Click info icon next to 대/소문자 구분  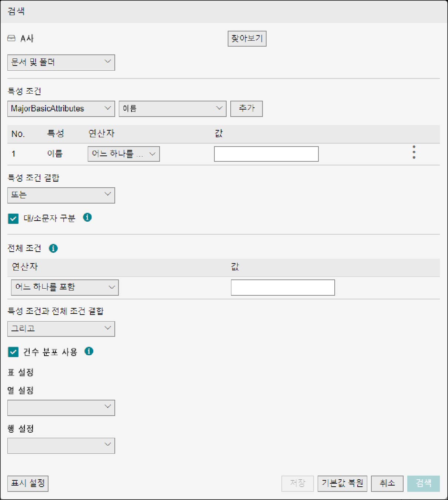(87, 217)
